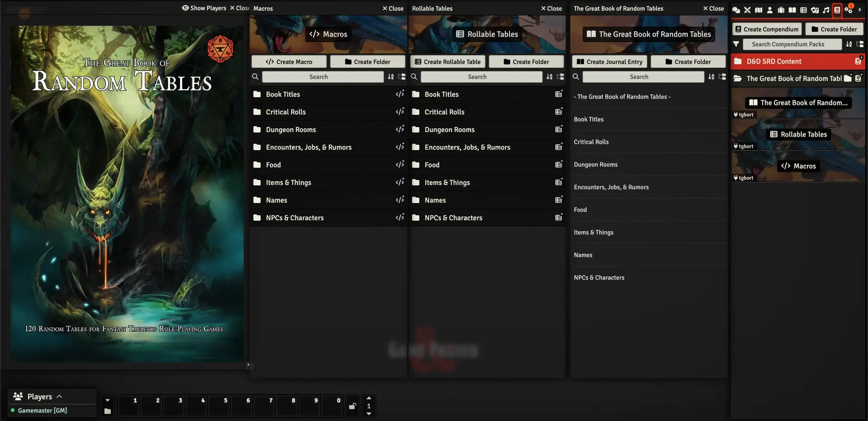Viewport: 868px width, 421px height.
Task: Click Show Players on the image popout
Action: point(204,8)
